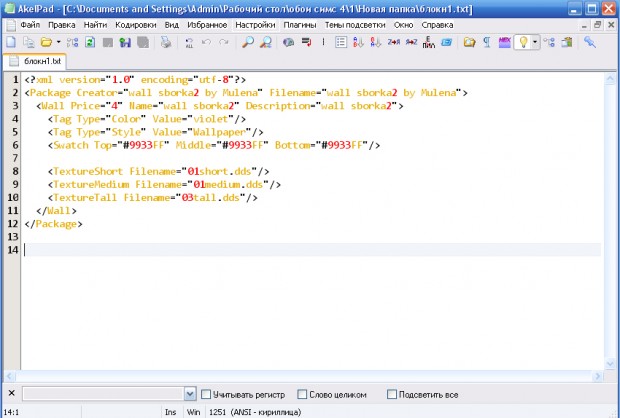The height and width of the screenshot is (418, 620).
Task: Click the New document toolbar icon
Action: coord(12,42)
